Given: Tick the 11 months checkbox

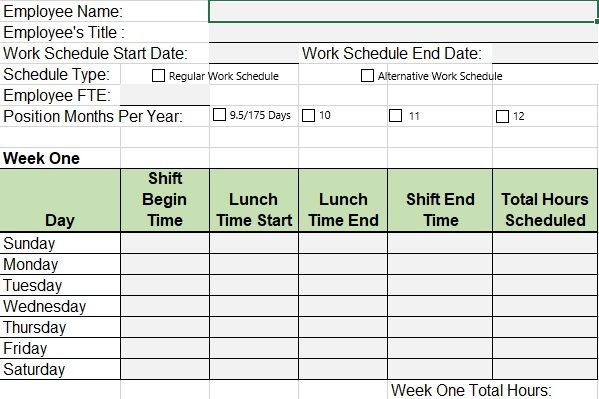Looking at the screenshot, I should 395,115.
